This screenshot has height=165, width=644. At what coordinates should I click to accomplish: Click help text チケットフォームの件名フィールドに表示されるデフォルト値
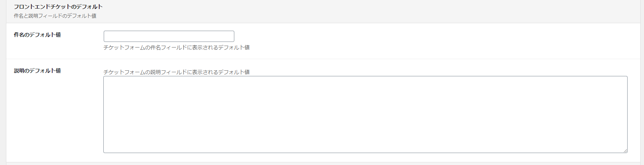(176, 48)
